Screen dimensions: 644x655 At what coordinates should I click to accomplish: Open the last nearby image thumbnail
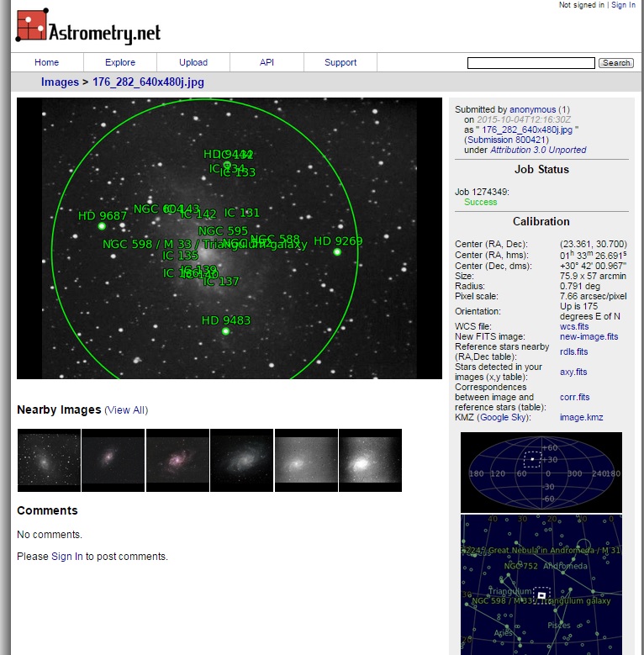click(x=370, y=460)
